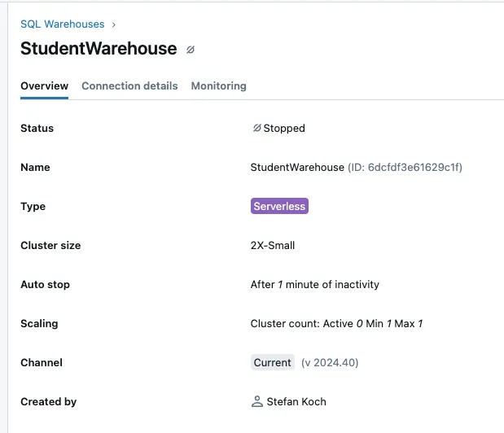504x433 pixels.
Task: Click the v 2024.40 version text
Action: coord(330,362)
